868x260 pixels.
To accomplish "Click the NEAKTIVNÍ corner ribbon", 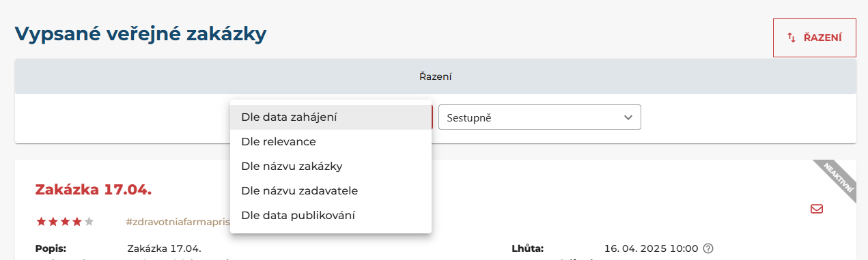I will (x=837, y=179).
